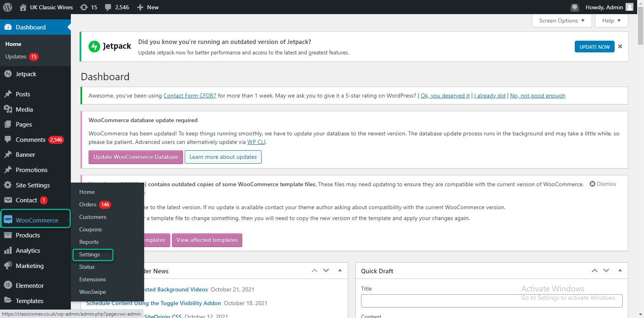The height and width of the screenshot is (318, 644).
Task: Move the Quick Draft widget down
Action: tap(606, 270)
